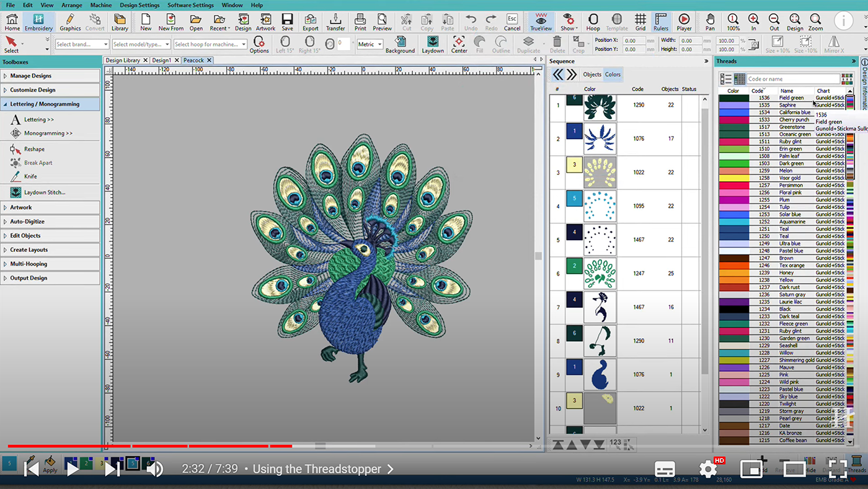Click Lettering >> in the toolbox
Image resolution: width=868 pixels, height=489 pixels.
pyautogui.click(x=38, y=119)
